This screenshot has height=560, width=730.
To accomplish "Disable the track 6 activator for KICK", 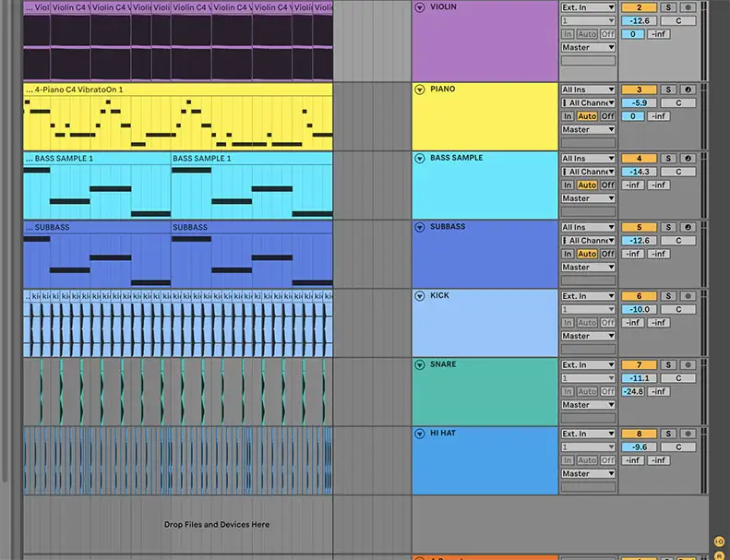I will [x=639, y=296].
